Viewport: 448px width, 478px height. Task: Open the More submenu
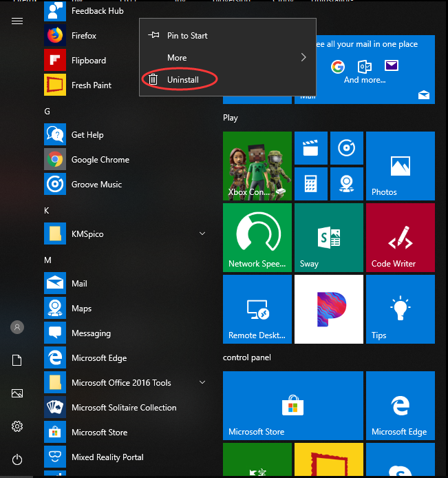pyautogui.click(x=228, y=58)
